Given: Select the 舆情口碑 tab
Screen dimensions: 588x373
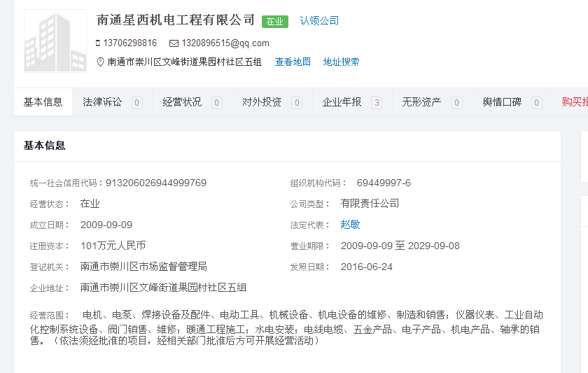Looking at the screenshot, I should click(502, 102).
